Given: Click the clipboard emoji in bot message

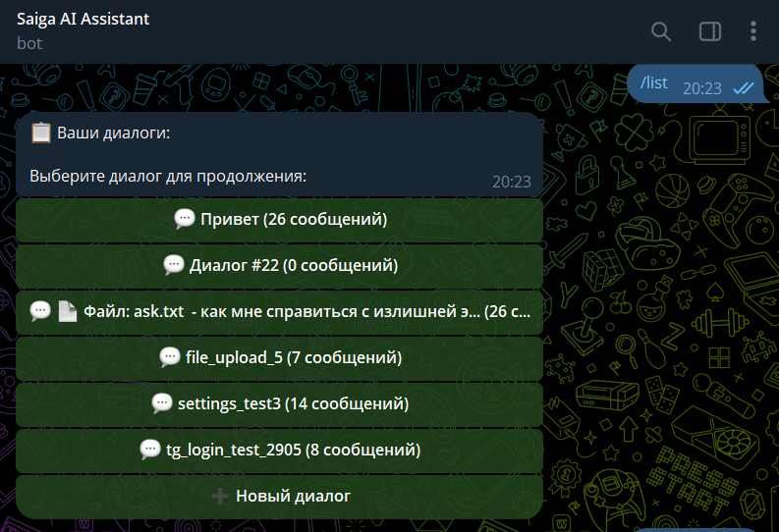Looking at the screenshot, I should 40,133.
